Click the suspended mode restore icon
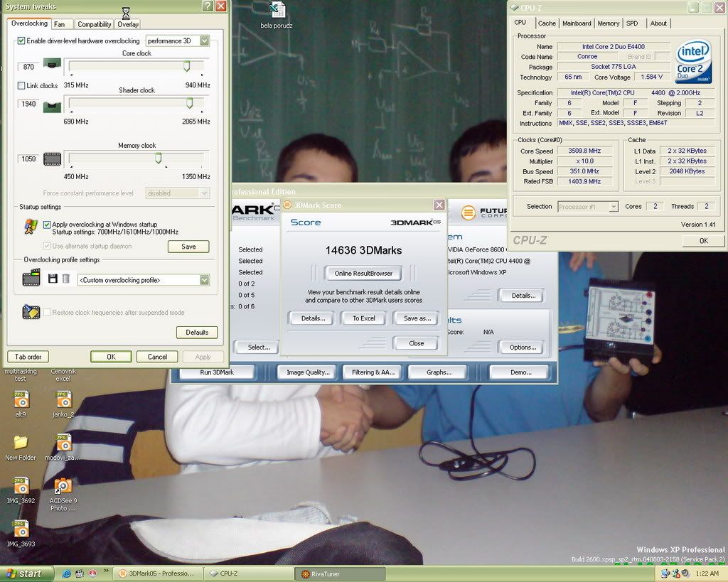The height and width of the screenshot is (582, 728). click(x=31, y=311)
